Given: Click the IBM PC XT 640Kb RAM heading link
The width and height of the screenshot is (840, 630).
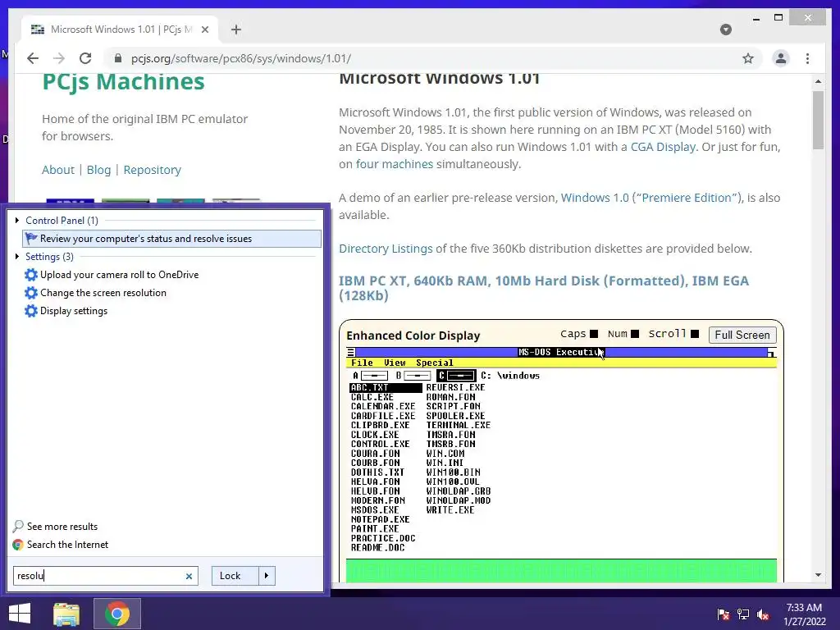Looking at the screenshot, I should pyautogui.click(x=543, y=288).
